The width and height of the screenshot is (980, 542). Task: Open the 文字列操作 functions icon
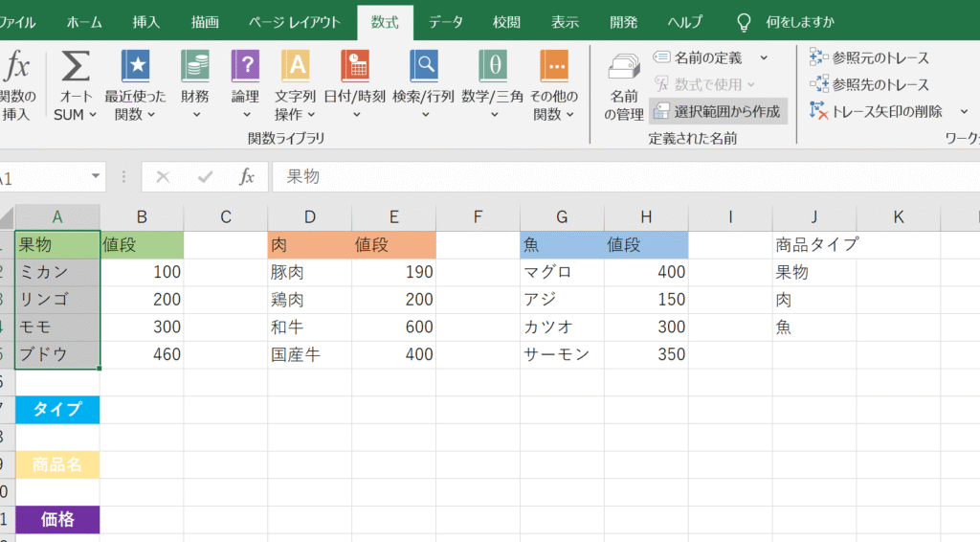coord(295,67)
